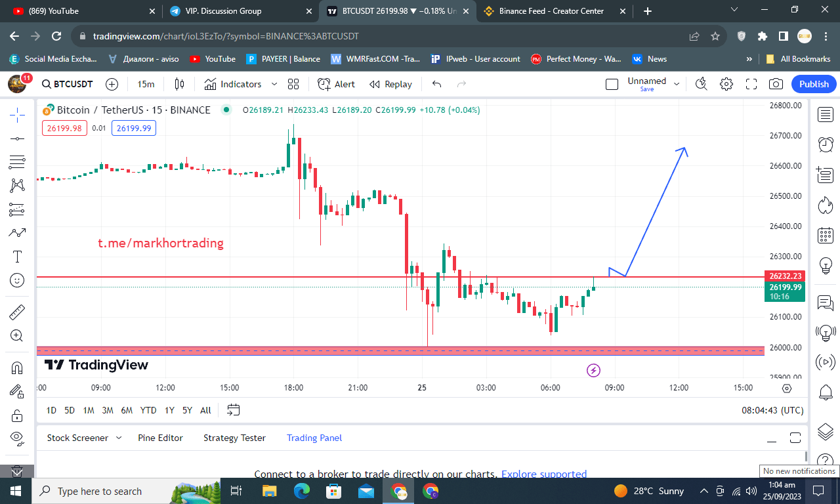Switch to the Strategy Tester tab
Image resolution: width=840 pixels, height=504 pixels.
pyautogui.click(x=234, y=438)
